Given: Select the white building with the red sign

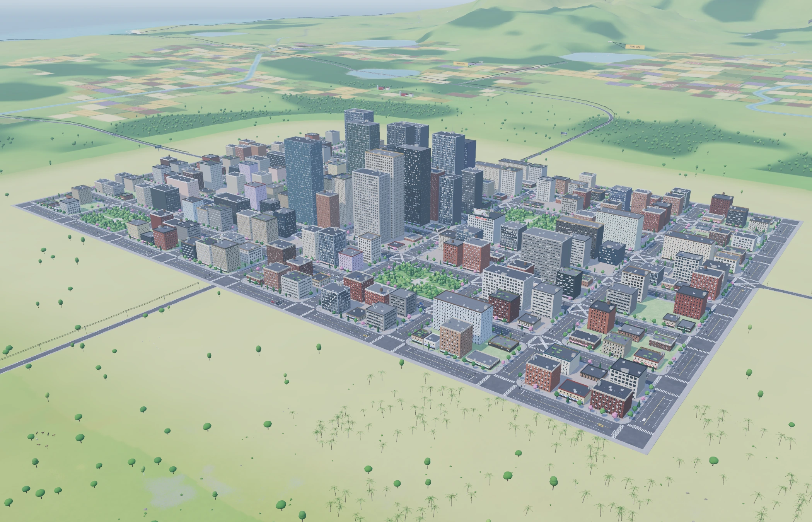Looking at the screenshot, I should pyautogui.click(x=486, y=227).
